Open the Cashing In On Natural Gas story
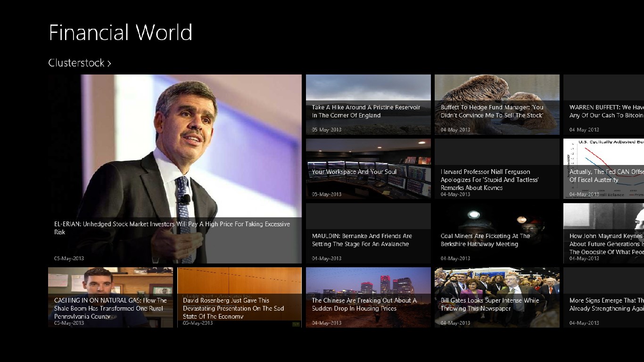This screenshot has width=644, height=362. pyautogui.click(x=110, y=308)
